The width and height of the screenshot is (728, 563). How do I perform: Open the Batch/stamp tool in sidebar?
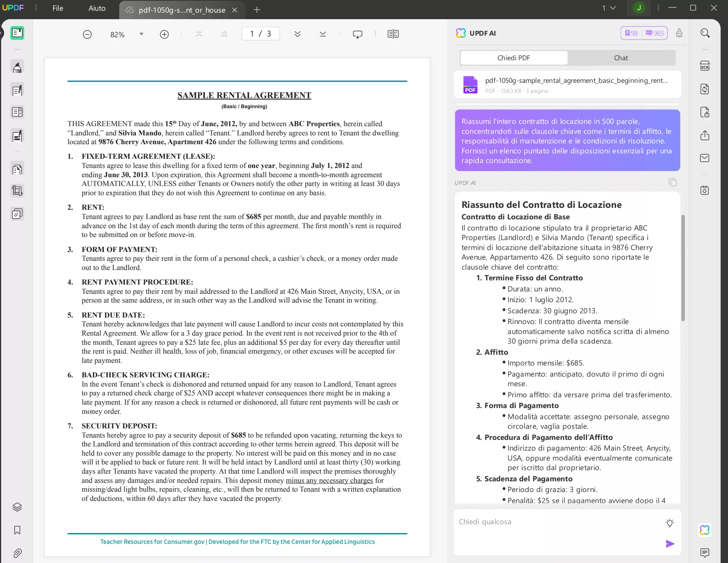point(17,214)
